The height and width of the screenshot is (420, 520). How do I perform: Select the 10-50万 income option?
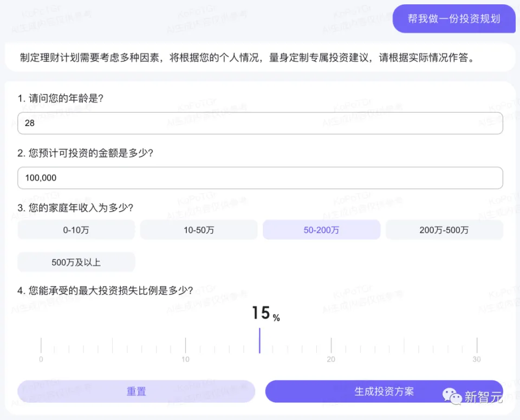(199, 230)
